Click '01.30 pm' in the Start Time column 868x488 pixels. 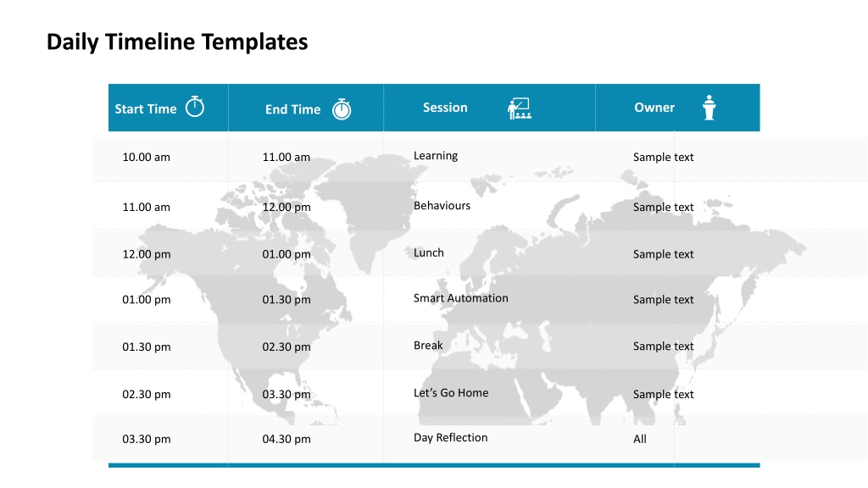146,347
